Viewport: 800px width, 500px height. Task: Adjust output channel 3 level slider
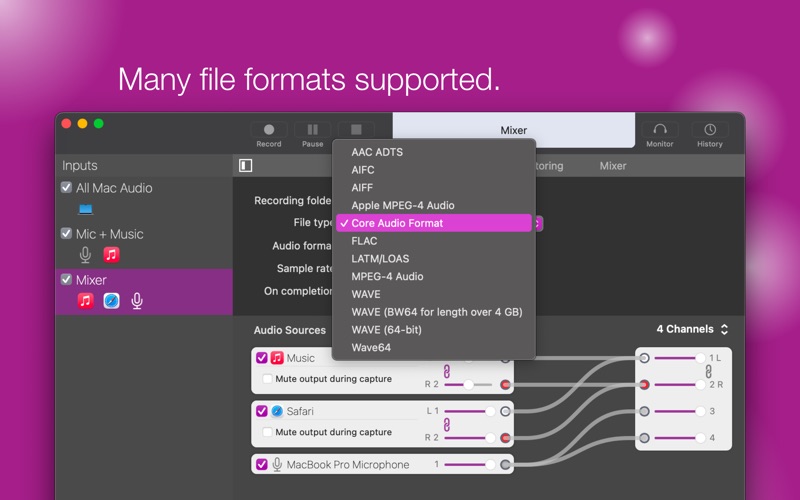coord(680,411)
